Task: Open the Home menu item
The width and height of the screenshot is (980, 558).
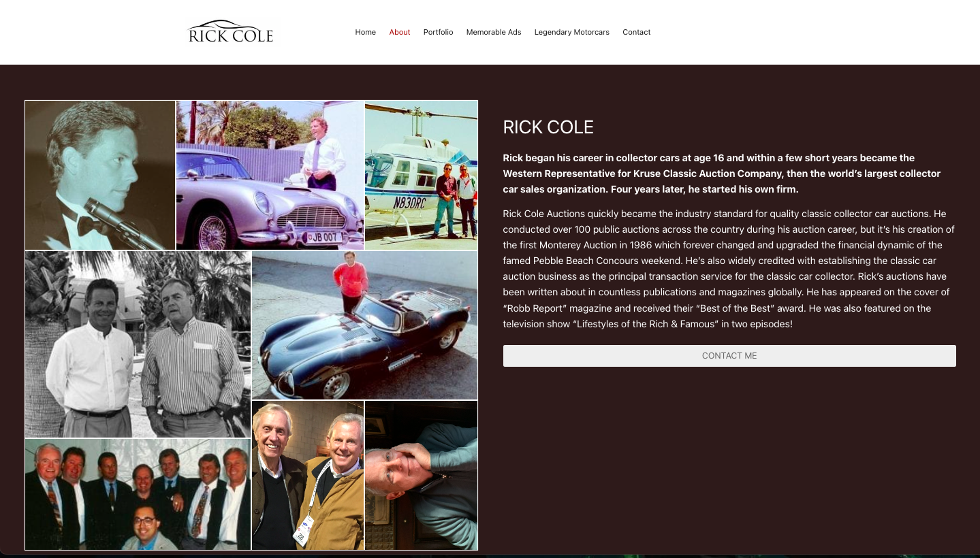Action: (x=365, y=32)
